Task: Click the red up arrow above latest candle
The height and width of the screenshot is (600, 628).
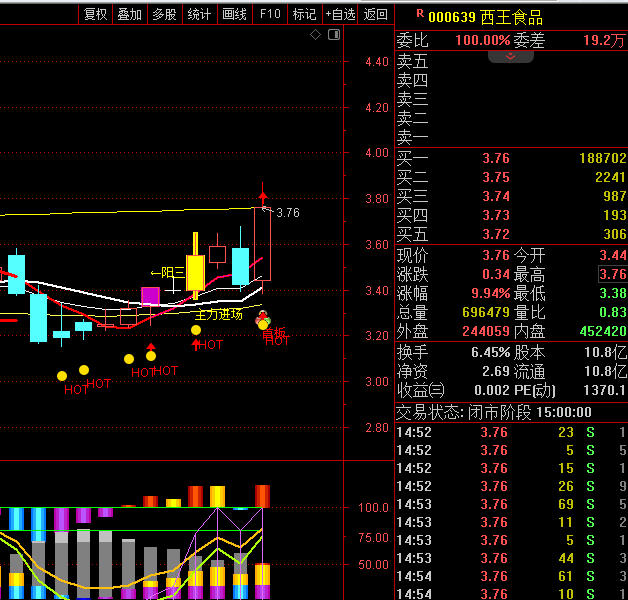Action: 263,191
